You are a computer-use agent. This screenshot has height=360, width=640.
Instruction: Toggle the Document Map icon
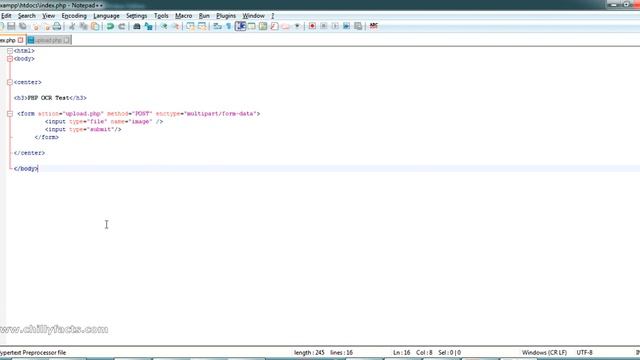[x=263, y=26]
